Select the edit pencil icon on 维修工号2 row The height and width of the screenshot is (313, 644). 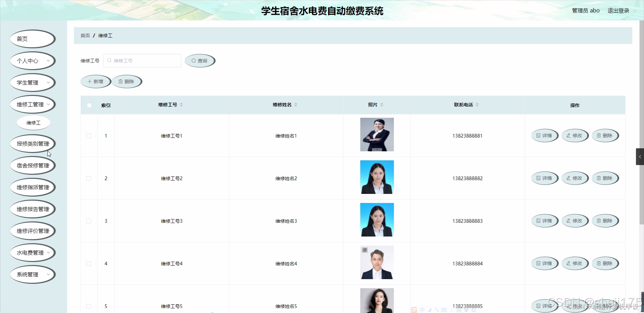[x=568, y=178]
